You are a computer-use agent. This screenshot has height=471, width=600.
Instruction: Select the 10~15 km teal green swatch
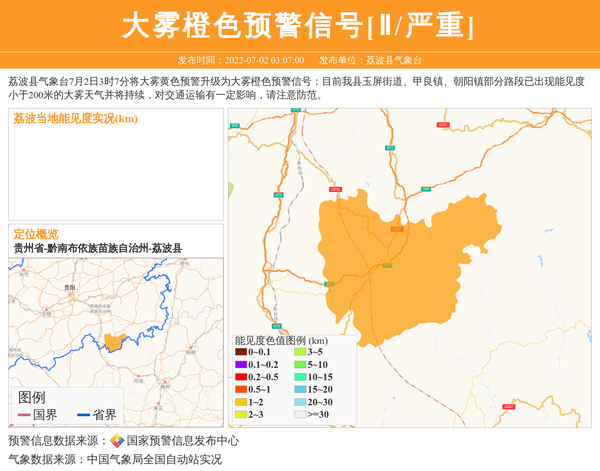pyautogui.click(x=300, y=377)
